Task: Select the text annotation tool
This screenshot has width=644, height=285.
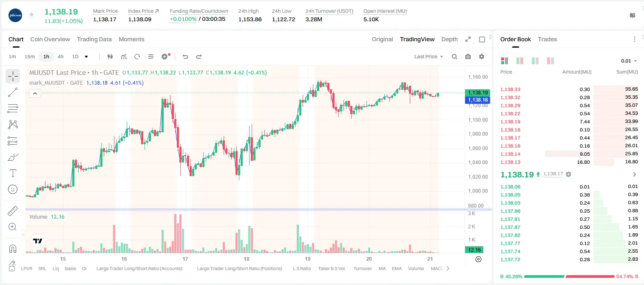Action: (x=13, y=173)
